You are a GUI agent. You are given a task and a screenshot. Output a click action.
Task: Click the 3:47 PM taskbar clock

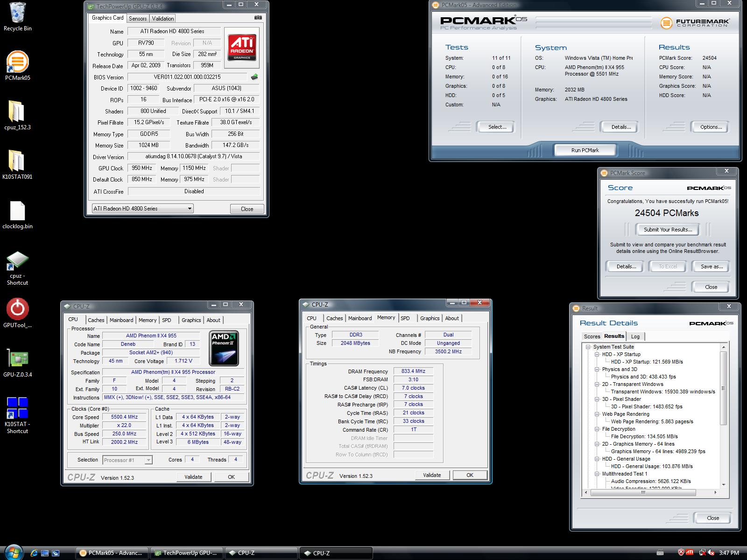(x=729, y=553)
